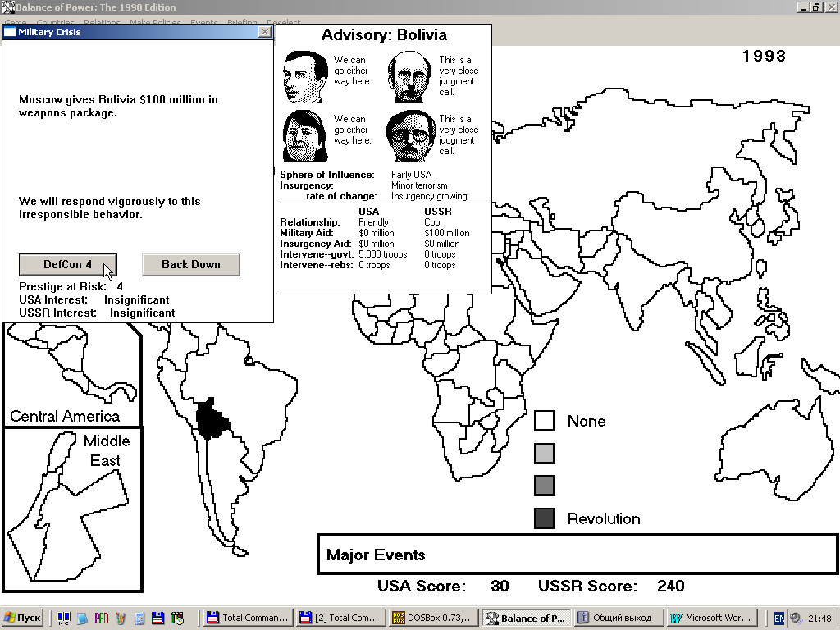Viewport: 840px width, 630px height.
Task: Close the Military Crisis dialog
Action: click(265, 32)
